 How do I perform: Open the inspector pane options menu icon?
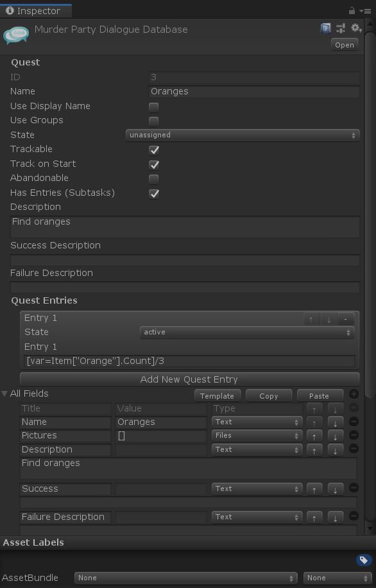click(366, 12)
